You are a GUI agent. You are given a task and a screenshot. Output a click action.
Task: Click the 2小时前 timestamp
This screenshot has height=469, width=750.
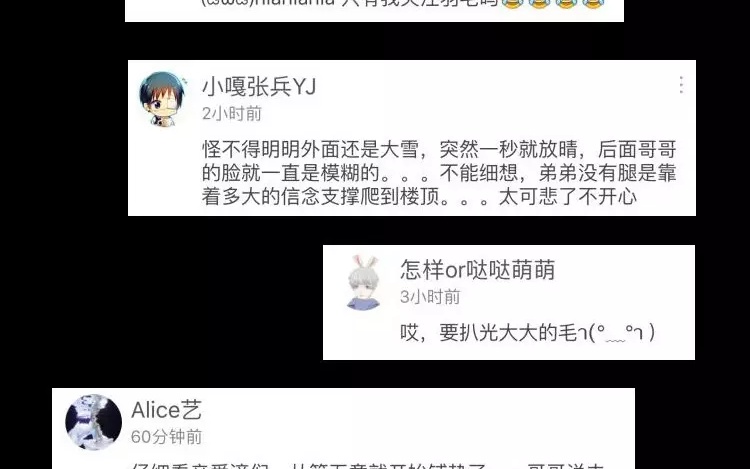[x=232, y=114]
